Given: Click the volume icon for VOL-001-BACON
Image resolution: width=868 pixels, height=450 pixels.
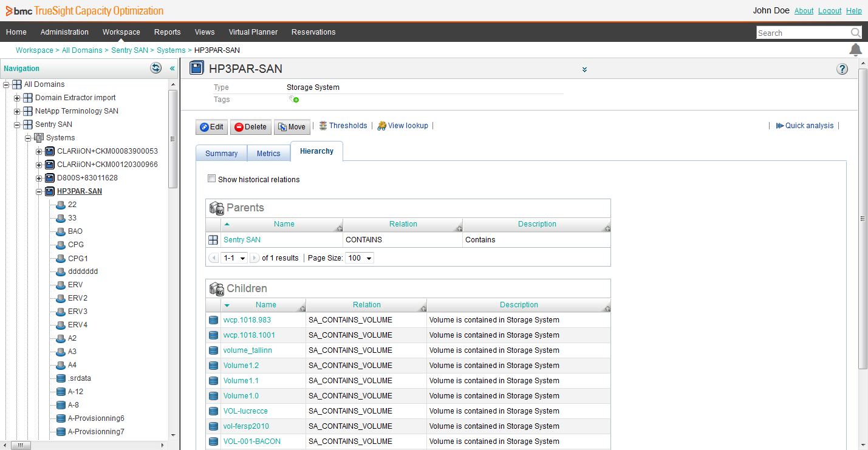Looking at the screenshot, I should coord(213,441).
